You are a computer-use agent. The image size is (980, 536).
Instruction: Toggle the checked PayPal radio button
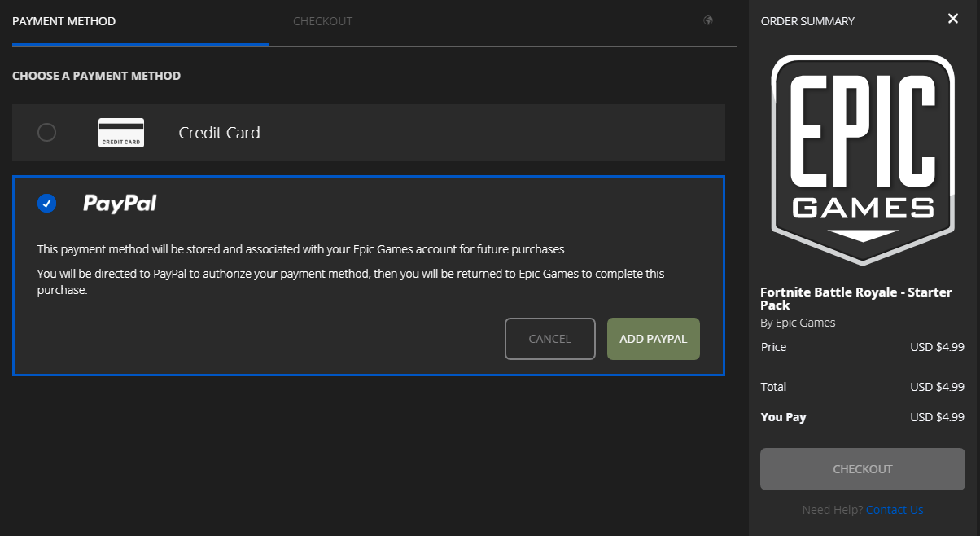[47, 204]
